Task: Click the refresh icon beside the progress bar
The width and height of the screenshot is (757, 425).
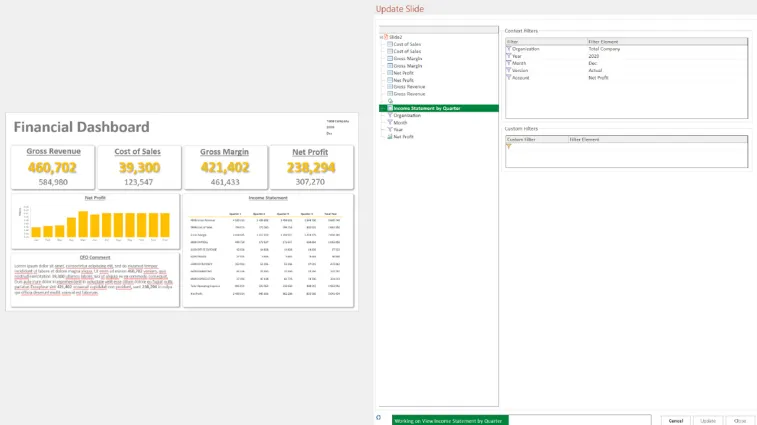Action: [378, 418]
